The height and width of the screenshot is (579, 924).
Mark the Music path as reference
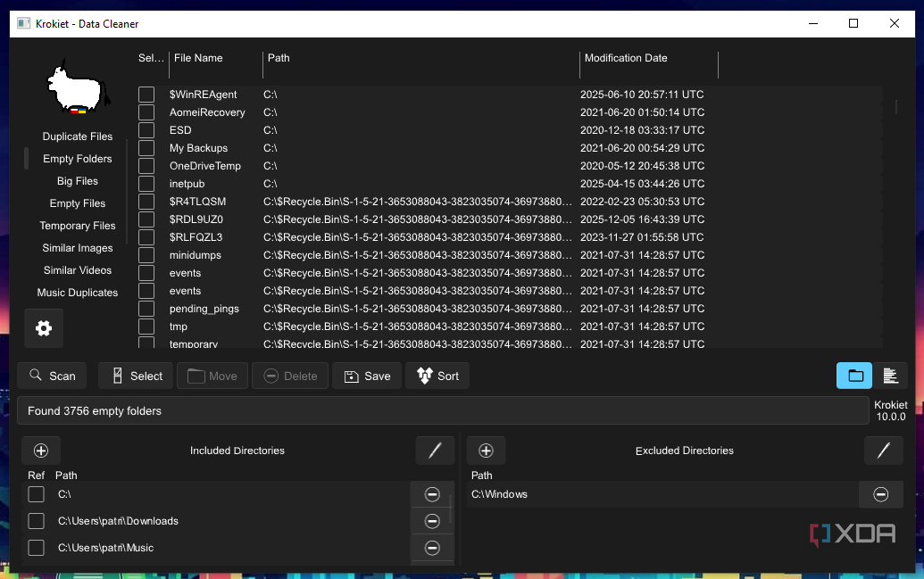click(36, 548)
